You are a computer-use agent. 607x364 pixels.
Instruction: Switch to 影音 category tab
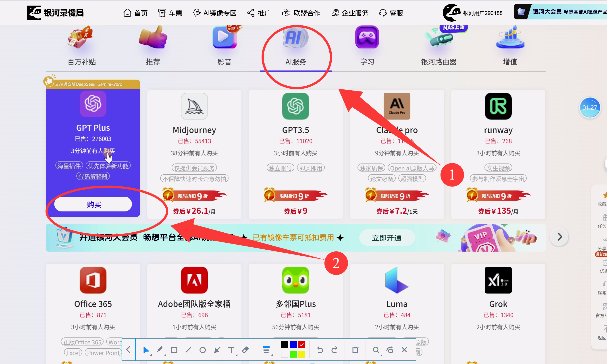[224, 46]
